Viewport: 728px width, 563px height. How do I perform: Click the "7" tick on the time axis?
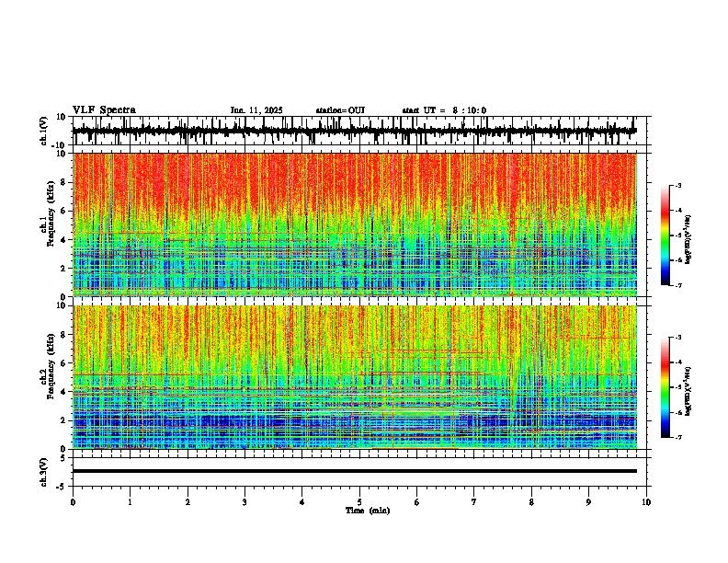(474, 502)
